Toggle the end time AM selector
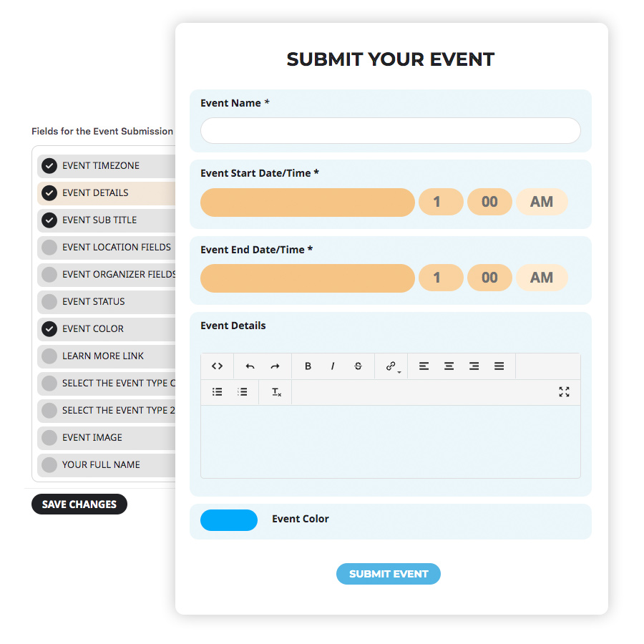Image resolution: width=644 pixels, height=644 pixels. click(542, 278)
